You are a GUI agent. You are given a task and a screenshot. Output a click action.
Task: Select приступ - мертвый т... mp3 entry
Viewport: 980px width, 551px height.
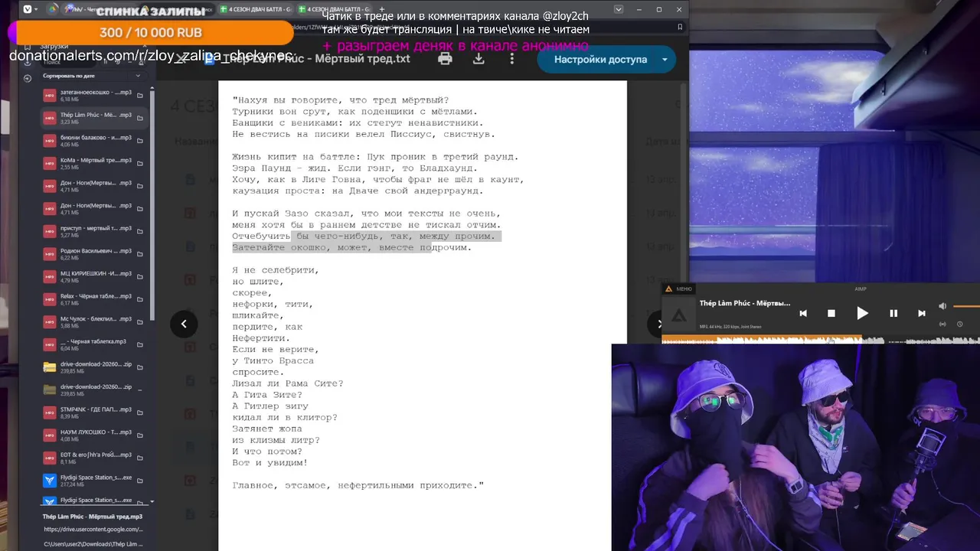[x=93, y=232]
